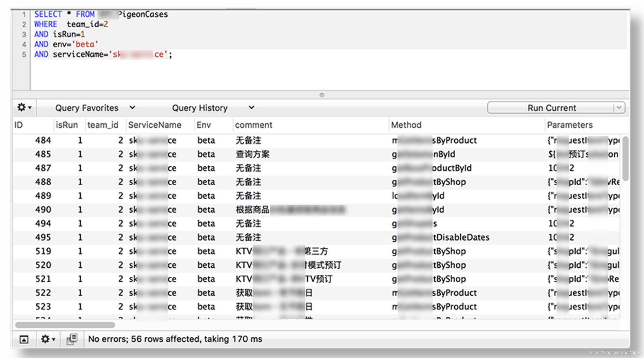Viewport: 644px width, 358px height.
Task: Click the Method cell ending 'nById'
Action: click(423, 154)
